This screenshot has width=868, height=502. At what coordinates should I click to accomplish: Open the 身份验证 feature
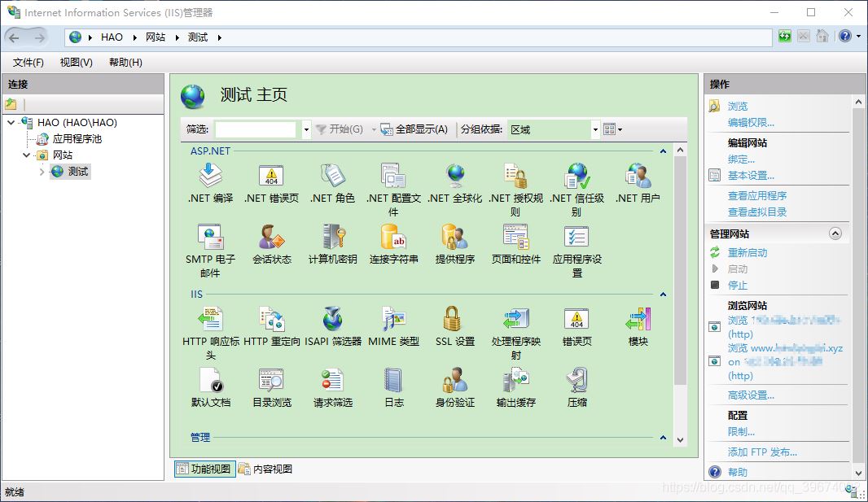[x=455, y=387]
